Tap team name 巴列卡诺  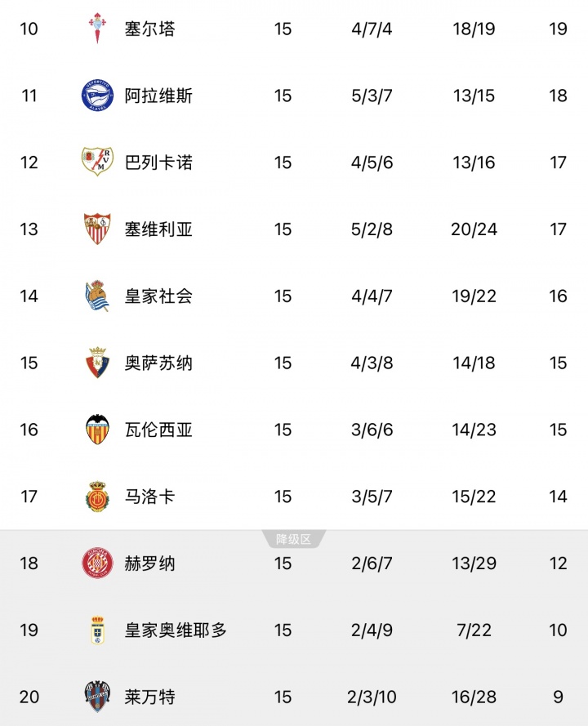(158, 163)
